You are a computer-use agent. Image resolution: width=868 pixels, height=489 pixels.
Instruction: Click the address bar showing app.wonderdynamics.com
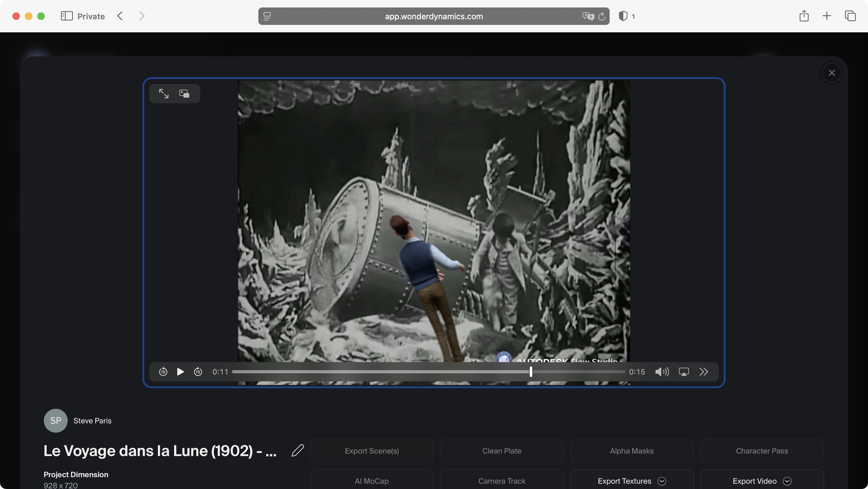(x=433, y=16)
